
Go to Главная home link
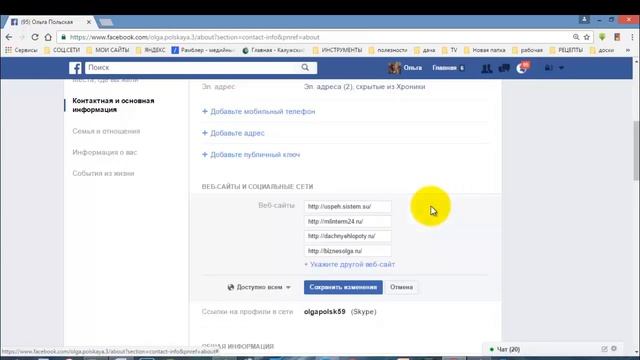pos(444,68)
